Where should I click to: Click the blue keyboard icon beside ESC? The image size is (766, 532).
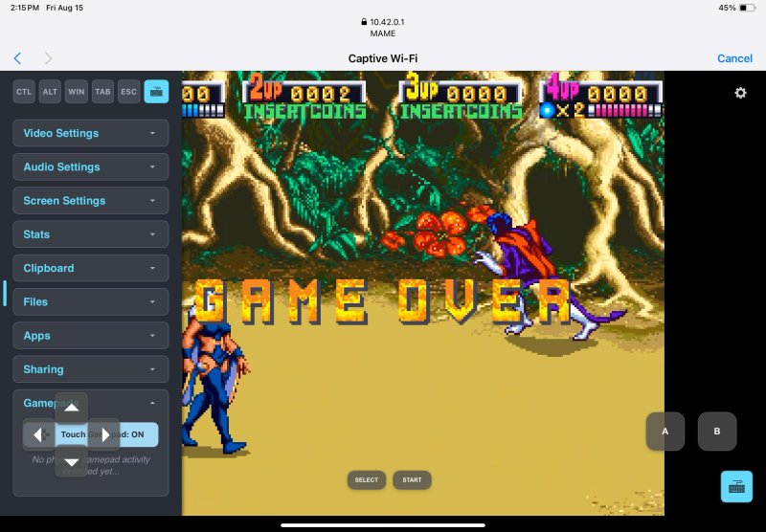(x=156, y=92)
